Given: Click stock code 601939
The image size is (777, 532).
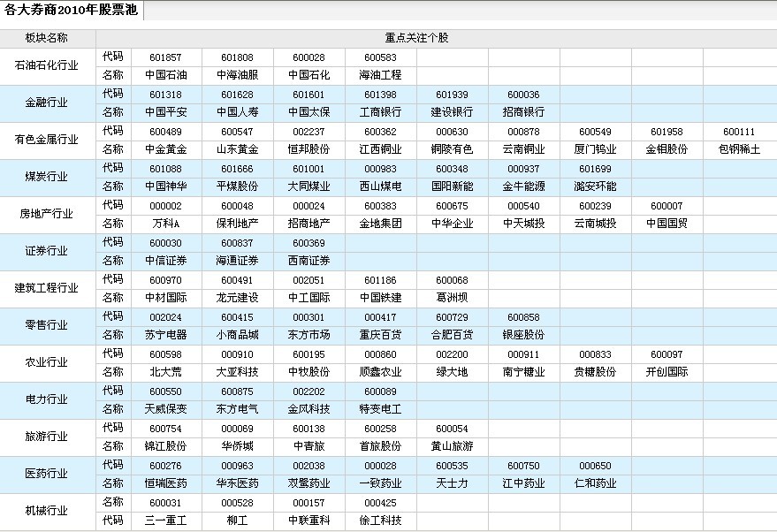Looking at the screenshot, I should [452, 95].
